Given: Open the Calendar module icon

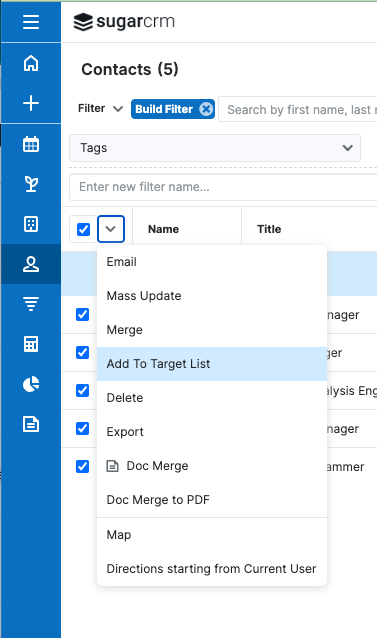Looking at the screenshot, I should click(x=31, y=144).
